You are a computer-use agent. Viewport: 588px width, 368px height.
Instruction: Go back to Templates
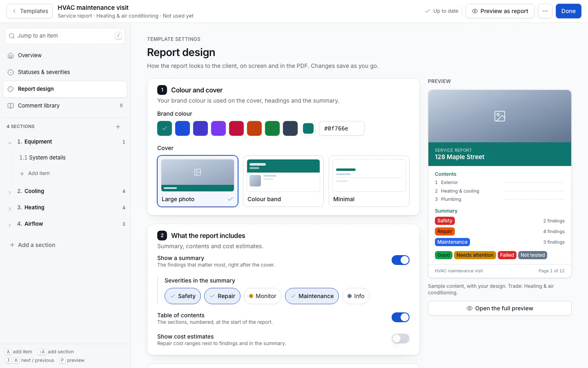point(29,11)
